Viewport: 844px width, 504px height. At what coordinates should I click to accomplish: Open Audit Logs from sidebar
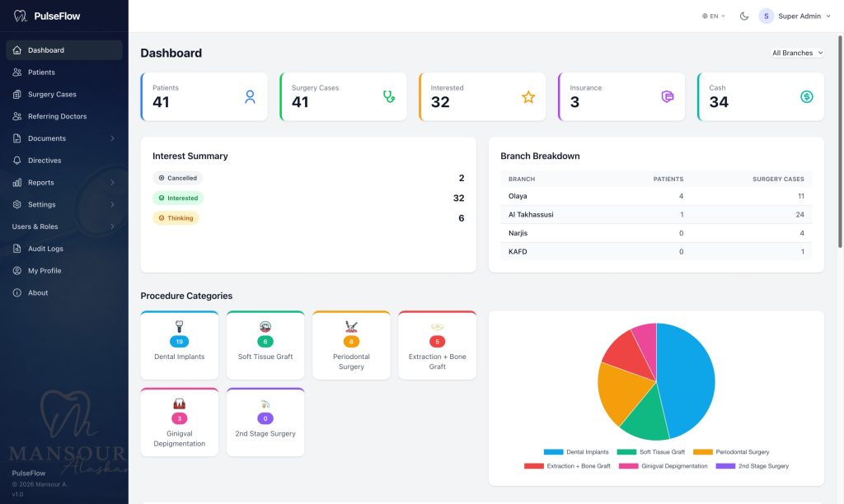click(x=64, y=249)
